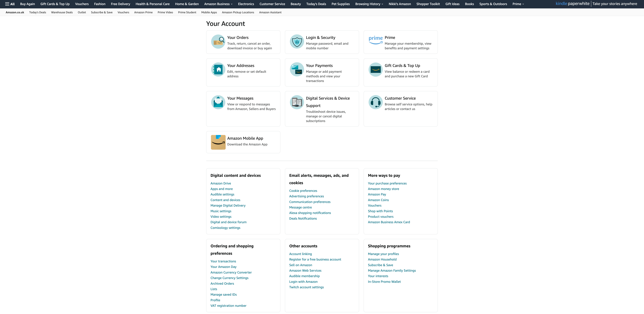Open the Cookie preferences link
The image size is (644, 314).
[303, 191]
